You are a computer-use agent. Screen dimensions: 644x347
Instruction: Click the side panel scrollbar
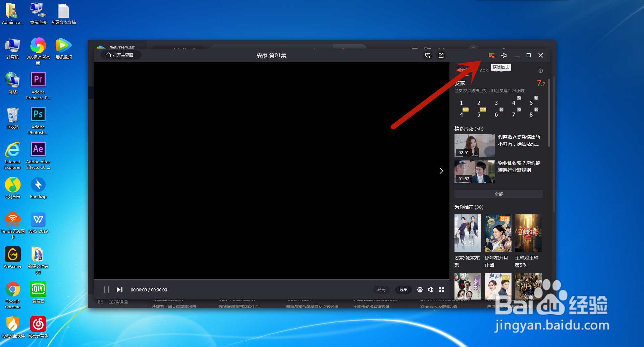point(549,112)
